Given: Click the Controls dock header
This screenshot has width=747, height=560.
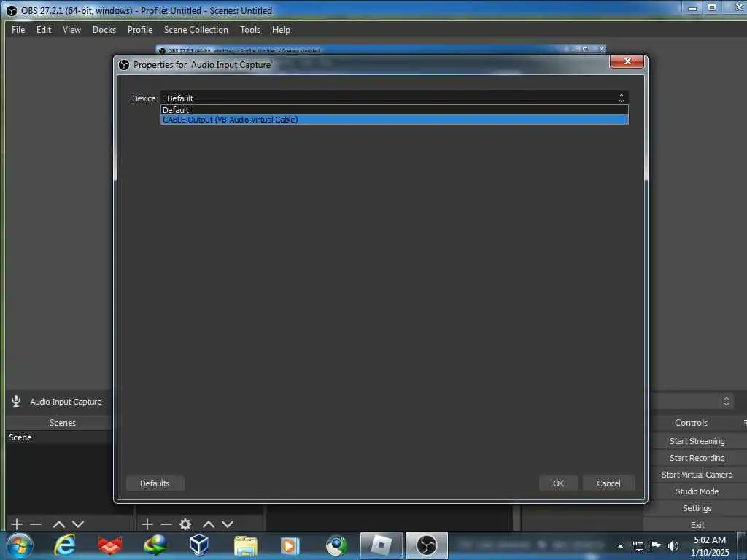Looking at the screenshot, I should 692,423.
